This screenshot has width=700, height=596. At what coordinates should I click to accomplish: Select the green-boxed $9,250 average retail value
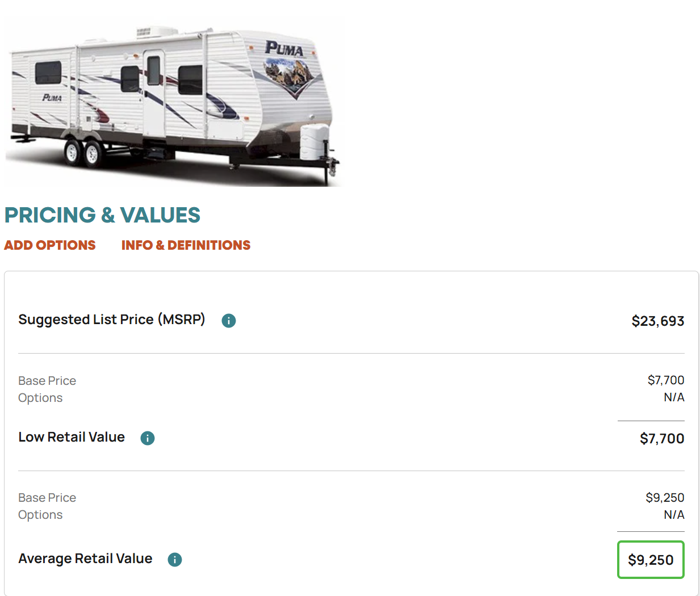pos(651,560)
